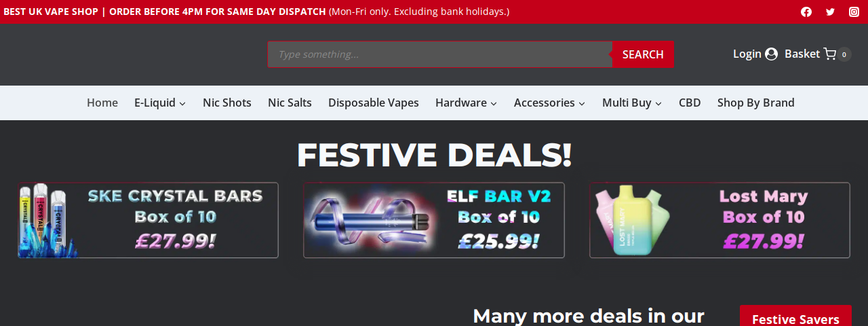Screen dimensions: 868x326
Task: Click the Login user account icon
Action: pos(771,54)
